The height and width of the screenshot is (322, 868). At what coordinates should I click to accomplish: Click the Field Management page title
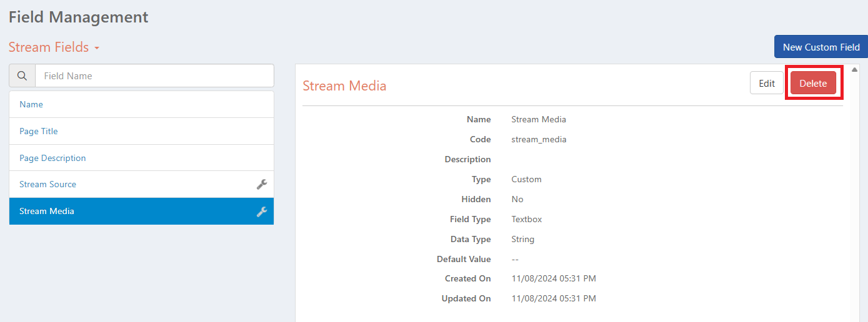click(78, 17)
